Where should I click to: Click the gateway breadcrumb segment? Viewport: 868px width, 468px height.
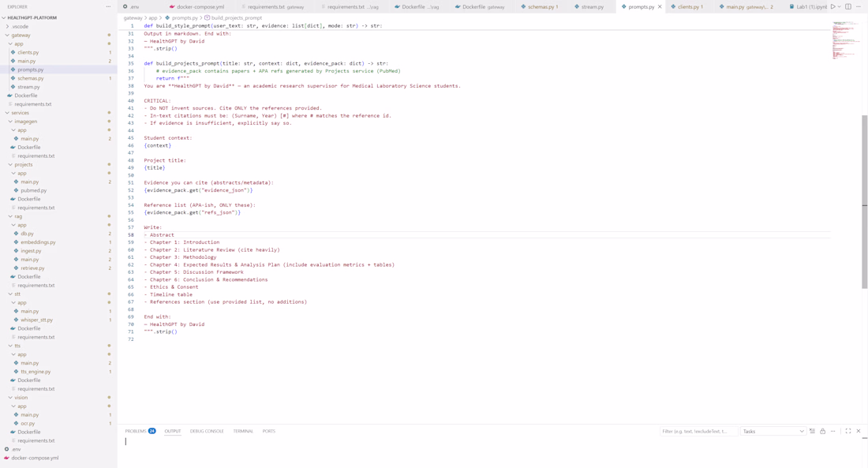point(133,17)
